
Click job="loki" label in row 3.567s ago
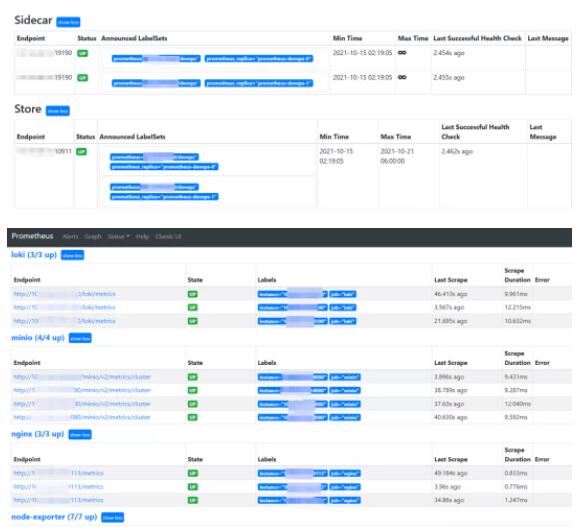point(343,308)
